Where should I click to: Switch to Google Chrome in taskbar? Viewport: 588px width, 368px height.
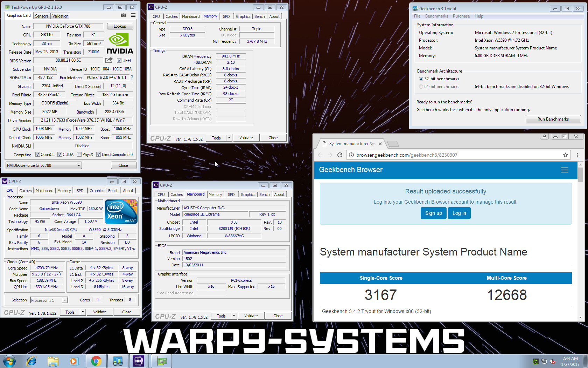point(96,361)
